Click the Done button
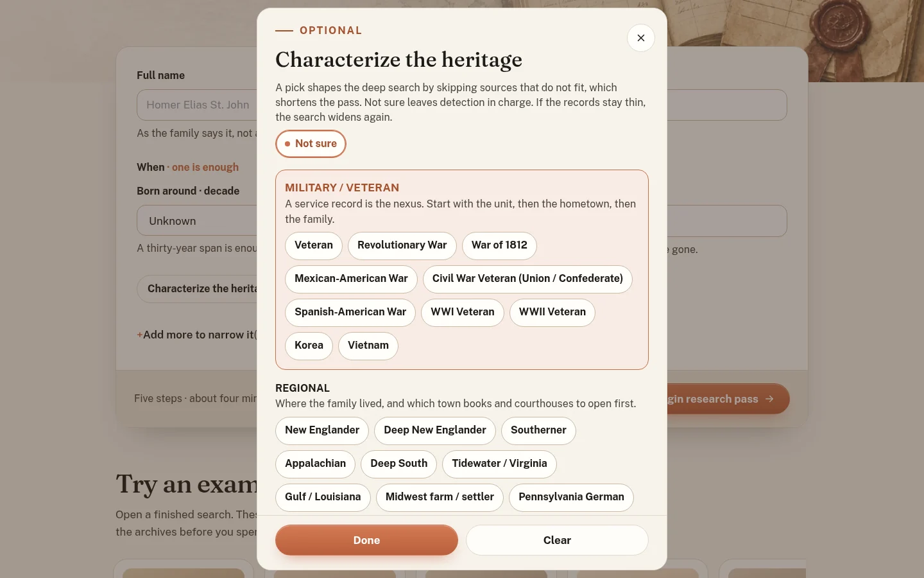Image resolution: width=924 pixels, height=578 pixels. click(x=366, y=540)
